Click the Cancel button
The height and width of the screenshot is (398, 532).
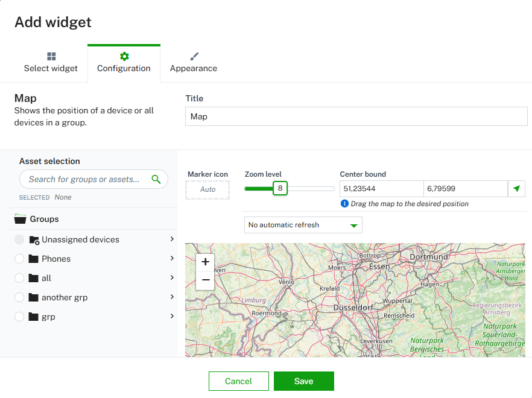pyautogui.click(x=238, y=381)
